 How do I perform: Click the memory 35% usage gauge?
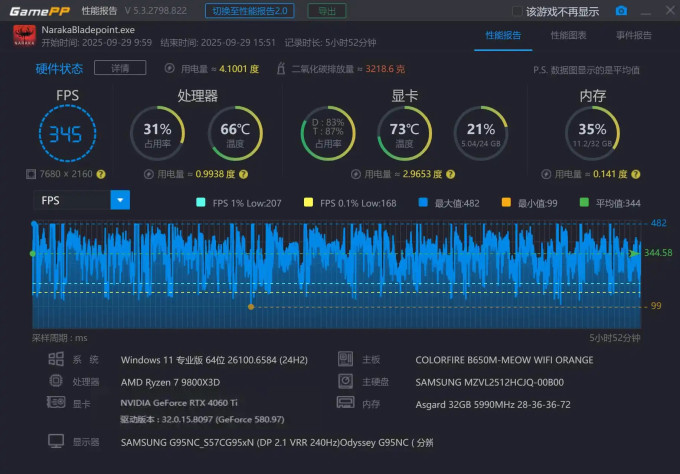(592, 134)
